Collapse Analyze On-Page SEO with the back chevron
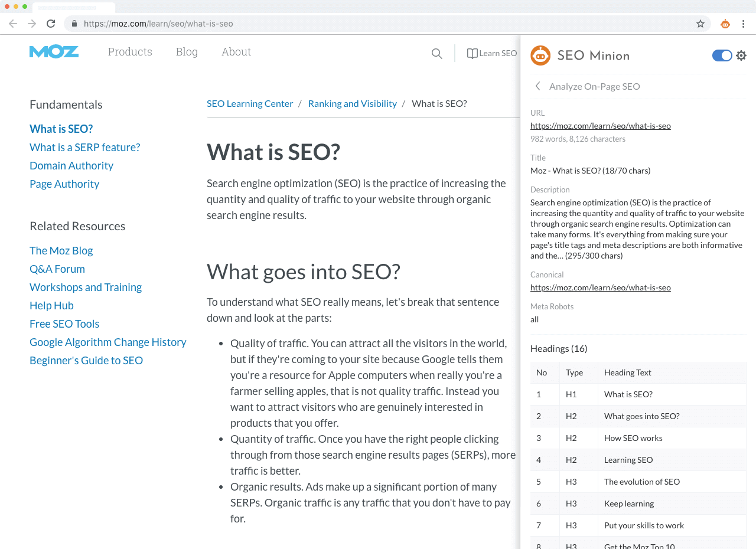The width and height of the screenshot is (756, 549). pos(537,86)
